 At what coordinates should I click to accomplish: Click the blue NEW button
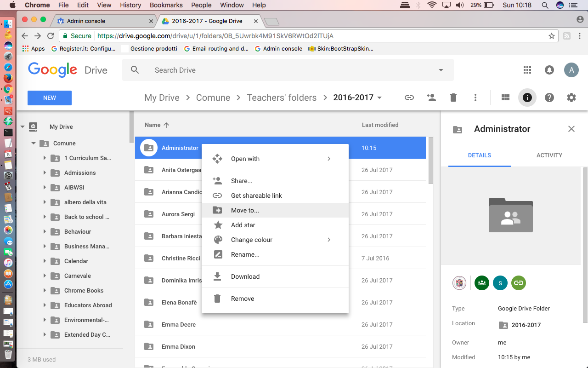click(50, 98)
